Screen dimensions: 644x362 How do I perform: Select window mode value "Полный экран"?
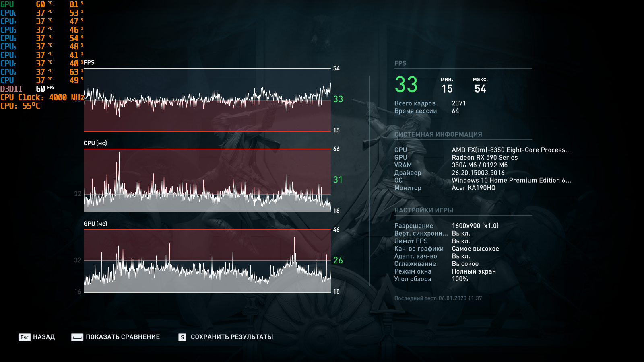click(x=474, y=271)
